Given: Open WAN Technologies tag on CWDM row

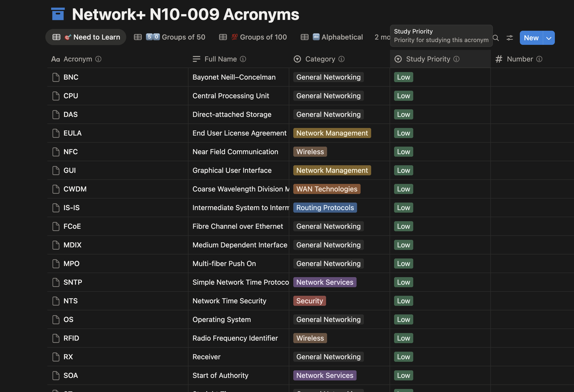Looking at the screenshot, I should click(x=327, y=189).
